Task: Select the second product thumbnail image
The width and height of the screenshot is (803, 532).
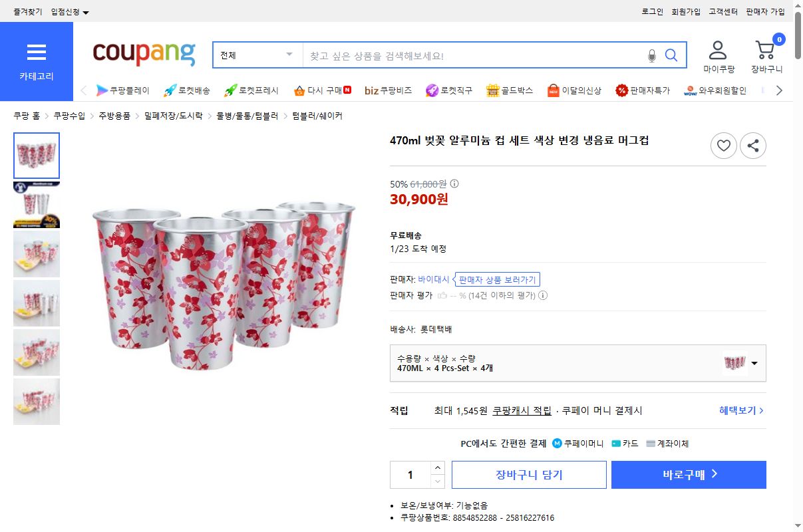Action: coord(37,204)
